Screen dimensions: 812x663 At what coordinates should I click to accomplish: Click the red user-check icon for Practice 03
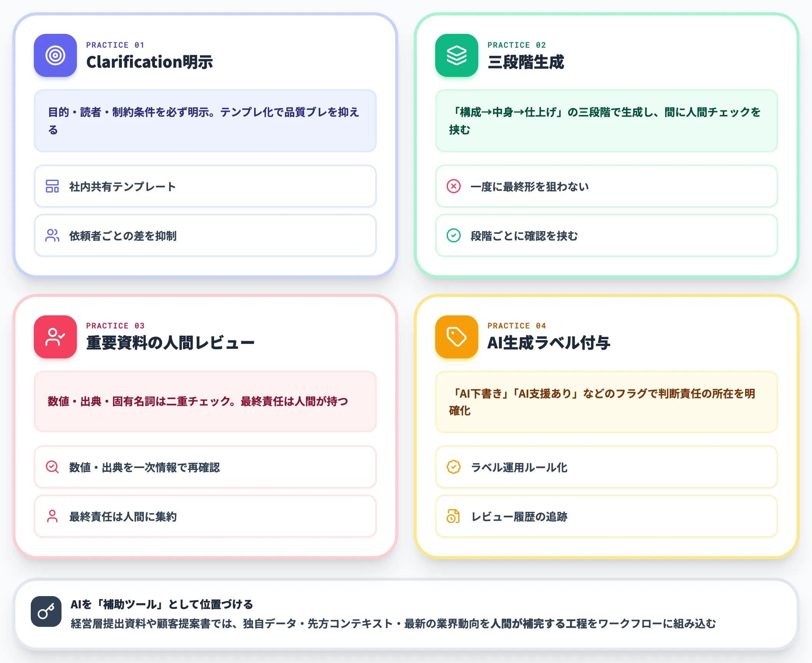[x=55, y=337]
